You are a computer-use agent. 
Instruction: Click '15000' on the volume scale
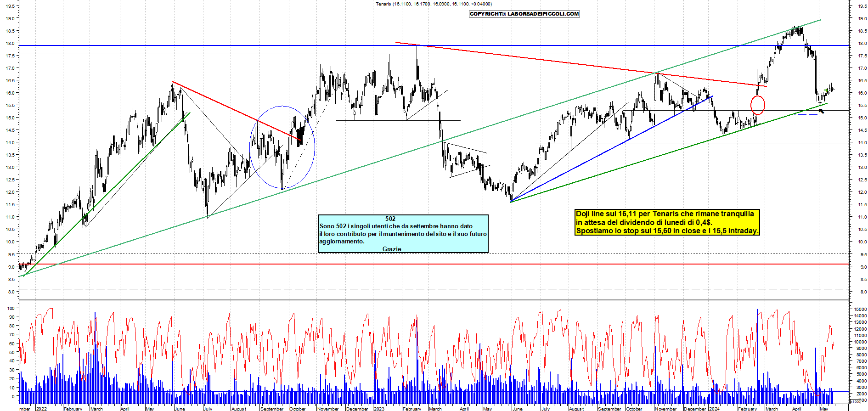pyautogui.click(x=860, y=310)
